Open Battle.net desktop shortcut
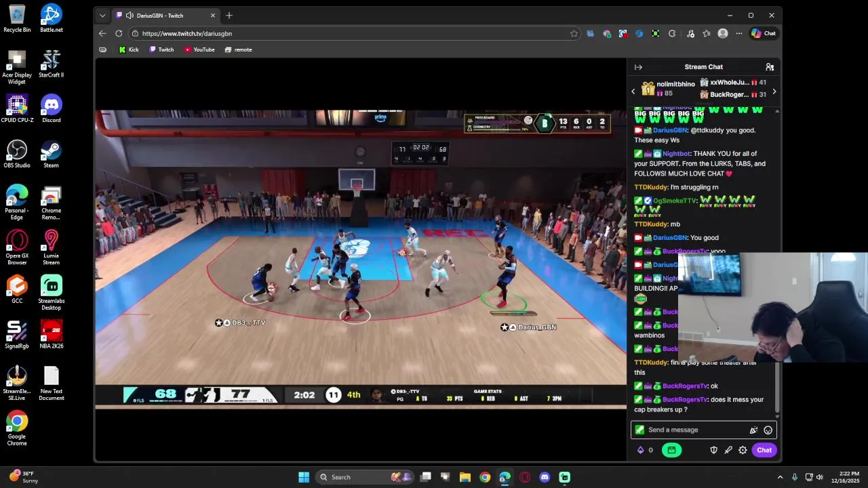The height and width of the screenshot is (488, 868). [x=51, y=18]
